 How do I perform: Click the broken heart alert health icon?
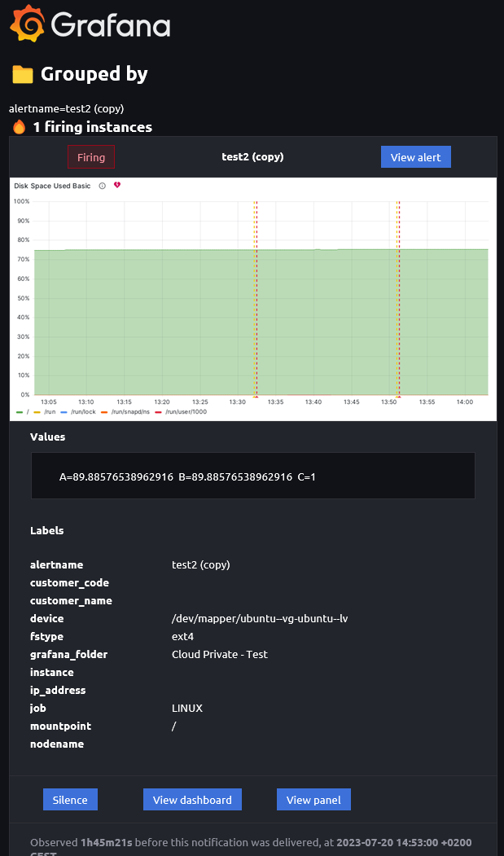[x=116, y=185]
